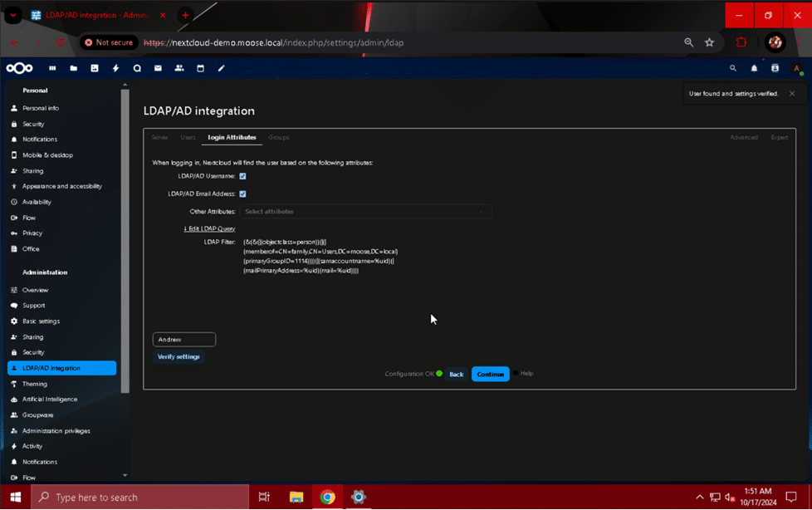Open Nextcloud unified search magnifier

coord(733,68)
